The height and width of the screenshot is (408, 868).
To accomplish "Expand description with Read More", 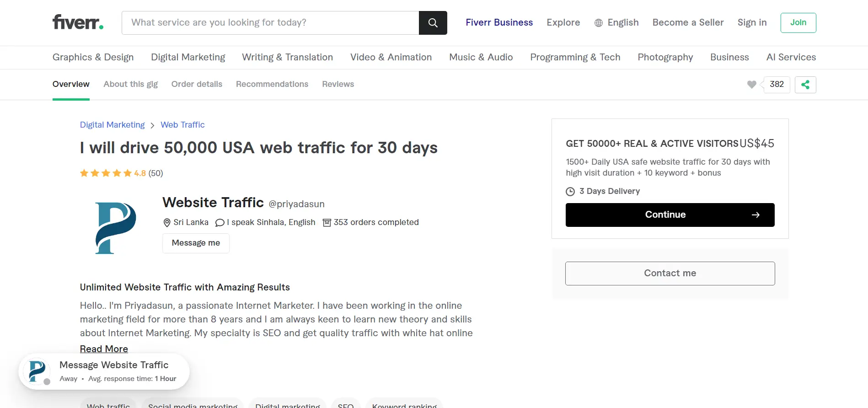I will [x=104, y=349].
